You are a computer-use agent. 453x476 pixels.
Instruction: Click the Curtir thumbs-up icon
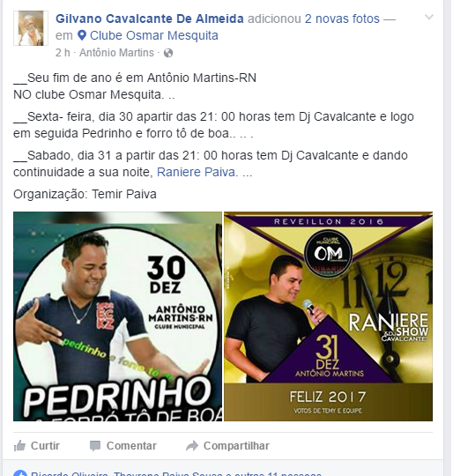[x=19, y=446]
